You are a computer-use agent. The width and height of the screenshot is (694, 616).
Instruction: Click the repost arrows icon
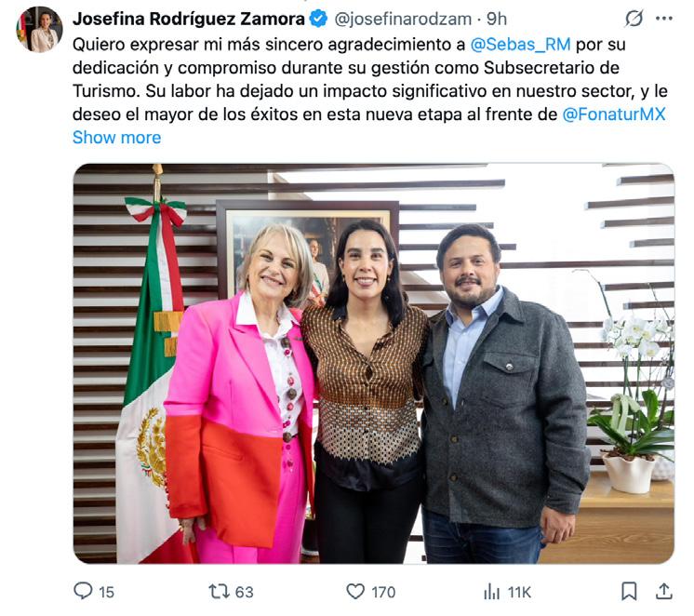coord(219,591)
